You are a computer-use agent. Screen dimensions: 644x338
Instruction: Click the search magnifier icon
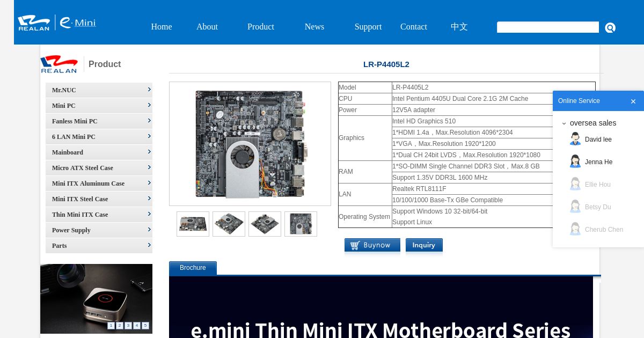610,27
